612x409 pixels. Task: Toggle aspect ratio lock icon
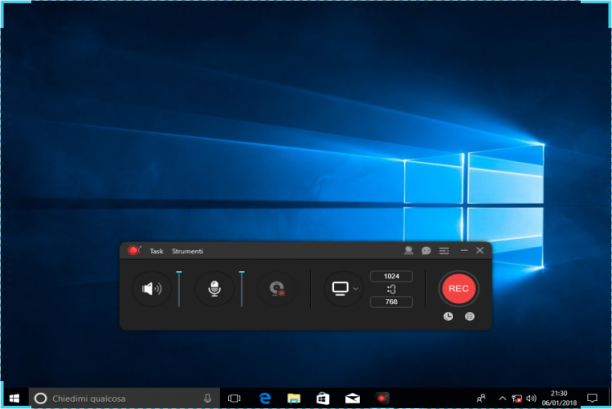point(391,289)
